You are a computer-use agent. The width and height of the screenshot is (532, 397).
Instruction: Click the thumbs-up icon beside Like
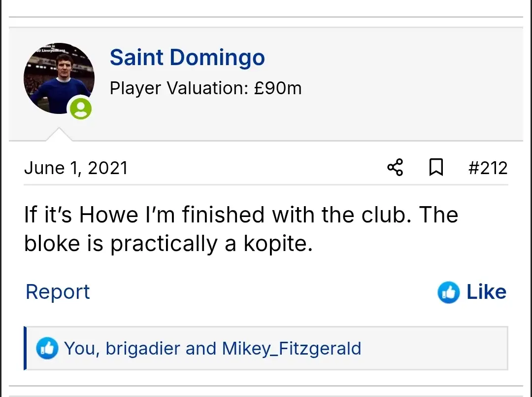click(448, 292)
